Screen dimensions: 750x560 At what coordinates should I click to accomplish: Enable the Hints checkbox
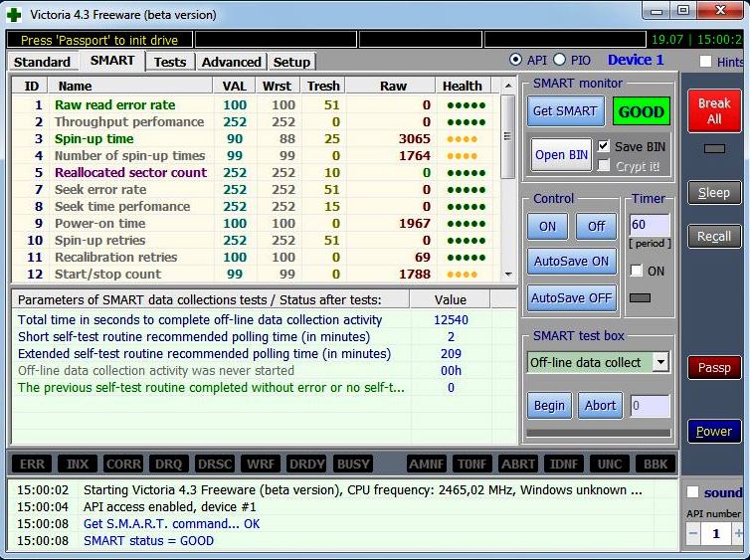pyautogui.click(x=705, y=62)
